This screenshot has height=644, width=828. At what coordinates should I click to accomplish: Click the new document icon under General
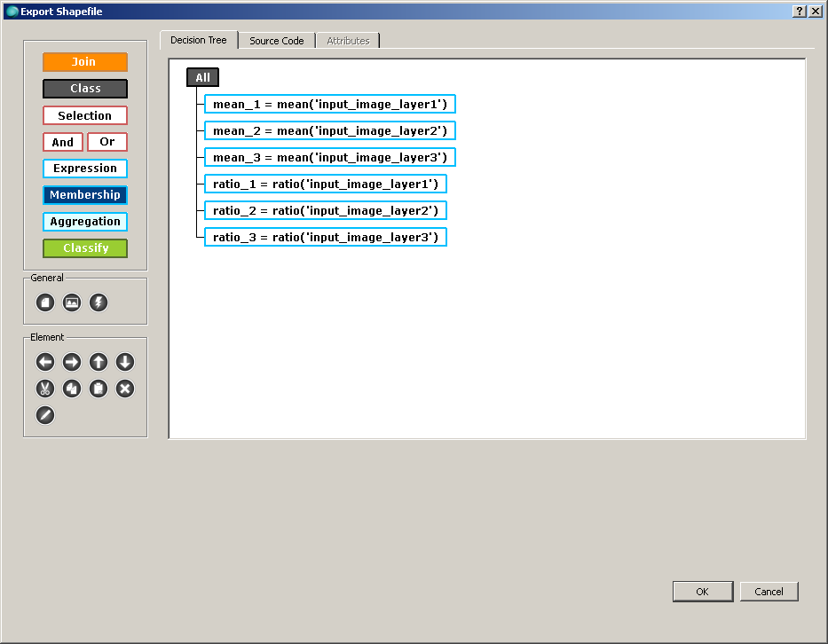pos(44,302)
